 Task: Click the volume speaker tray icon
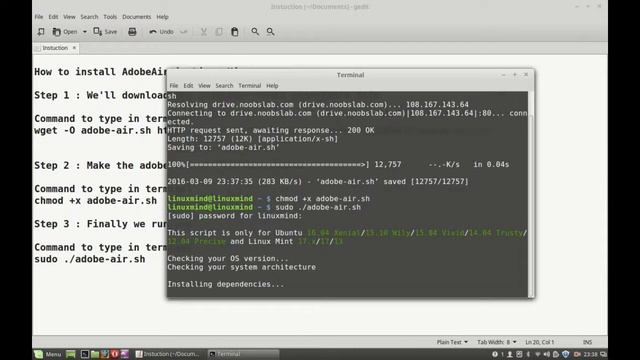click(x=547, y=354)
